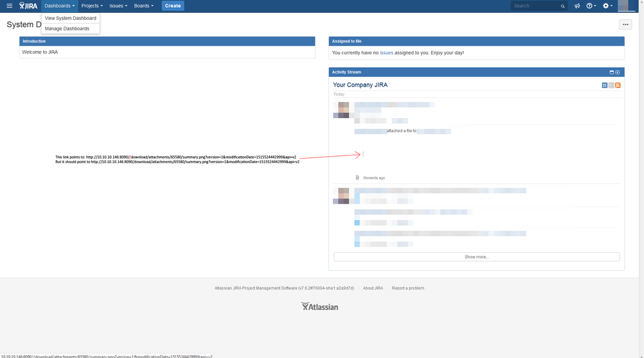This screenshot has width=644, height=358.
Task: Click the Activity Stream gadget title
Action: (x=347, y=72)
